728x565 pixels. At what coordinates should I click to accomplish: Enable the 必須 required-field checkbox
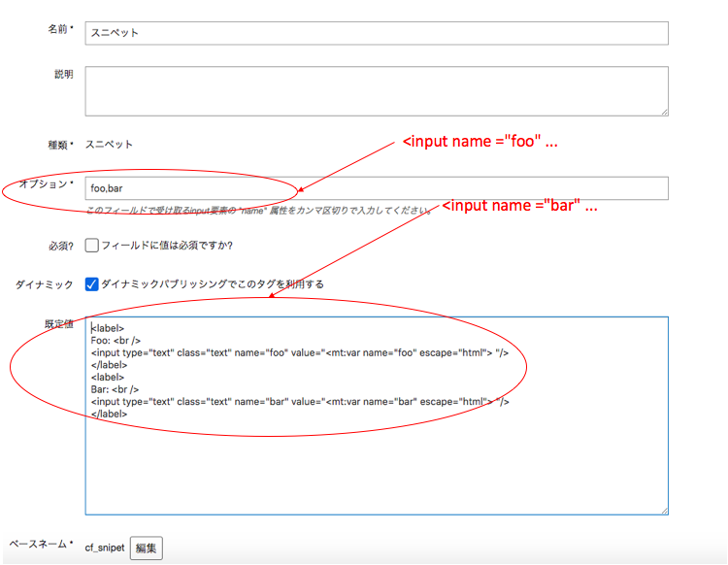click(x=92, y=246)
